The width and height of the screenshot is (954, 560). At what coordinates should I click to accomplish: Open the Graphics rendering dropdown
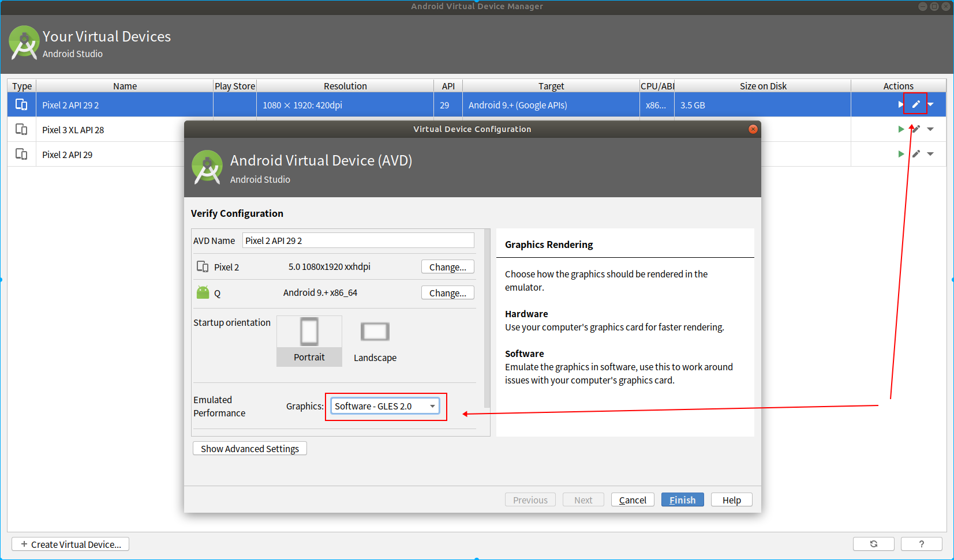pyautogui.click(x=385, y=406)
